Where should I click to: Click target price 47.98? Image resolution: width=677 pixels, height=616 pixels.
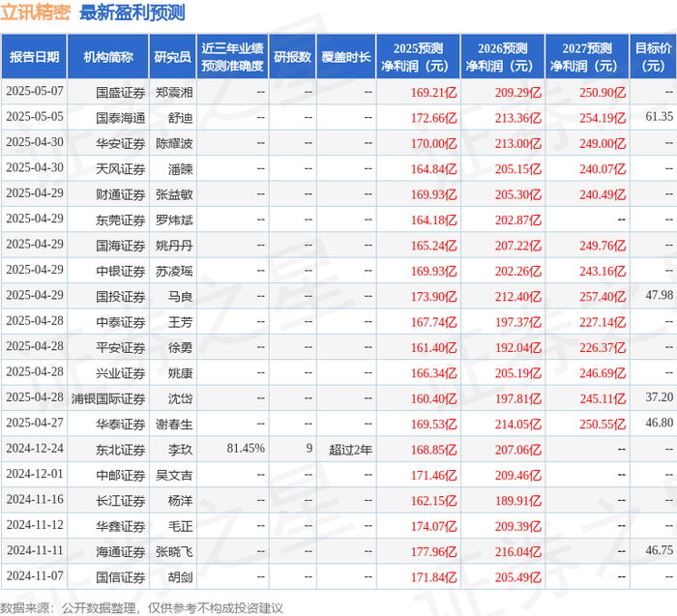[x=659, y=295]
